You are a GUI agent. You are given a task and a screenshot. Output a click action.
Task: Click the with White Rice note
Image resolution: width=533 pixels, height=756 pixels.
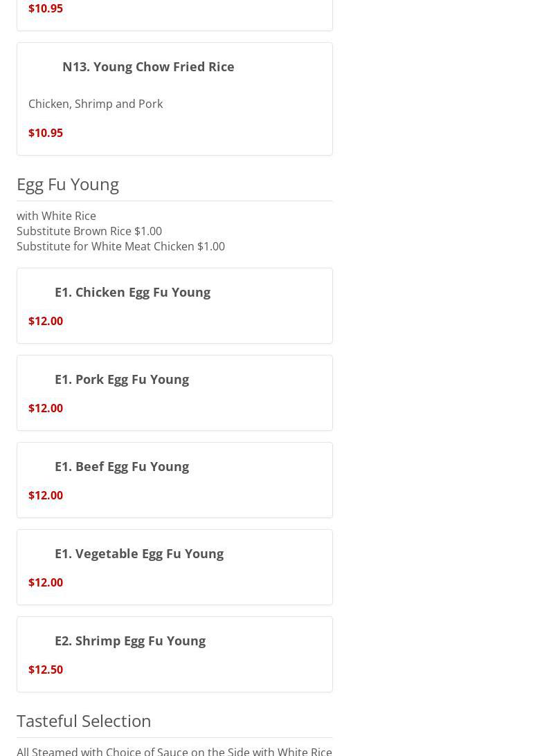[56, 216]
